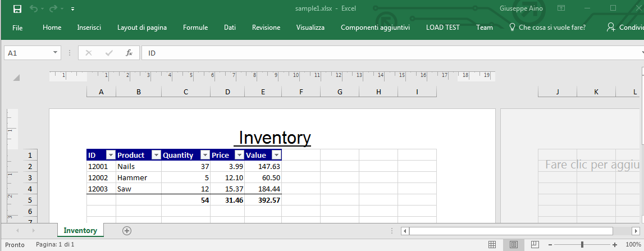Click the zoom slider handle
644x251 pixels.
coord(582,245)
